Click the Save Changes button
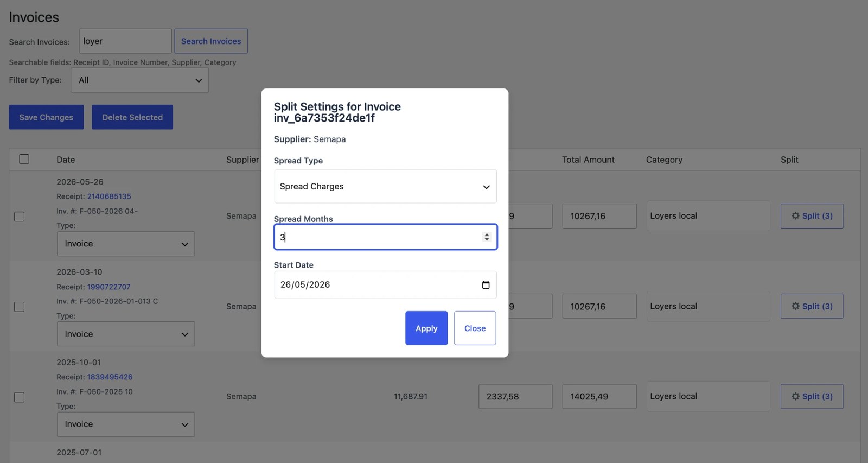This screenshot has height=463, width=868. 46,117
